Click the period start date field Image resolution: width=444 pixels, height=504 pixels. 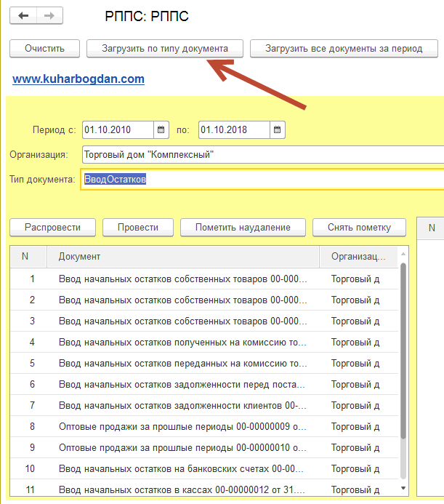point(118,130)
